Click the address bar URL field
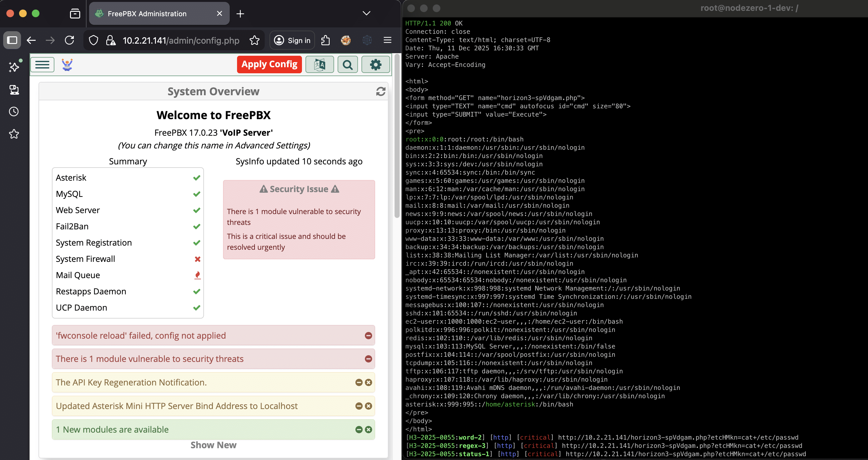 click(x=181, y=40)
